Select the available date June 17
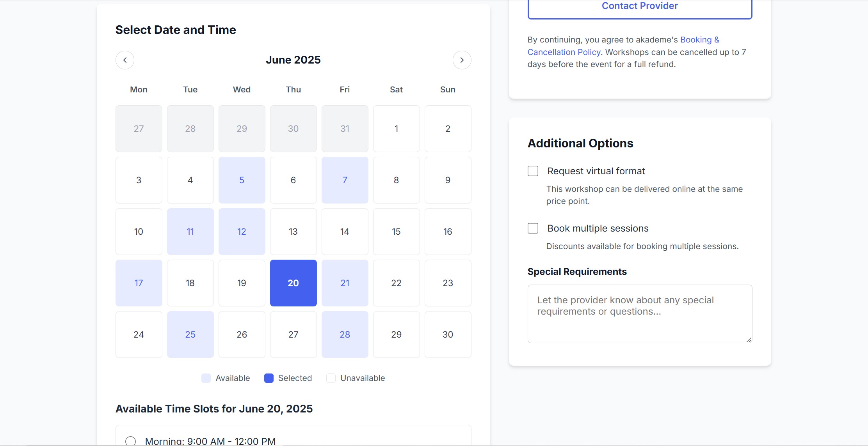 tap(139, 283)
